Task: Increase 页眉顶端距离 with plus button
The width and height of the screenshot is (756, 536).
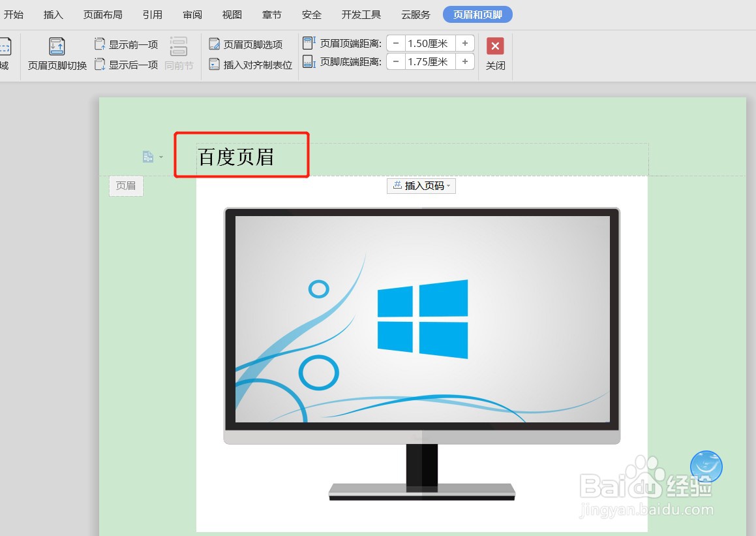Action: pos(465,44)
